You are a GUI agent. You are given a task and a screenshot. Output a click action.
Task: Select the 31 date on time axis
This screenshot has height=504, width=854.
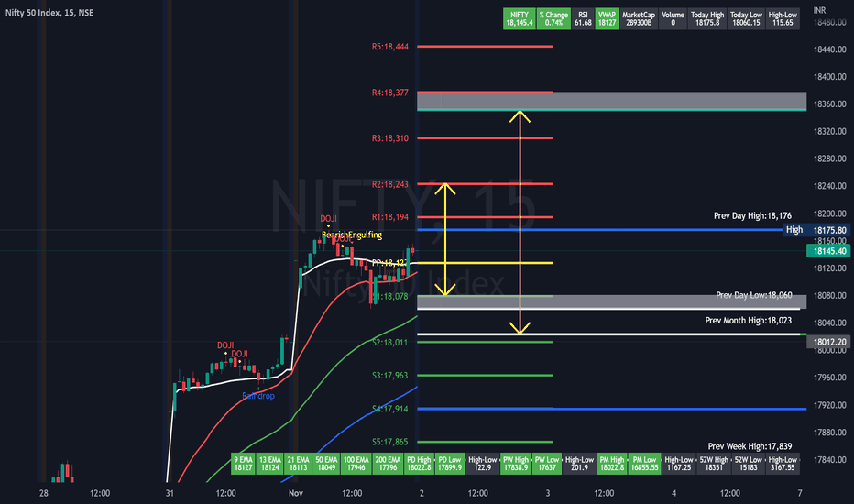(x=170, y=493)
